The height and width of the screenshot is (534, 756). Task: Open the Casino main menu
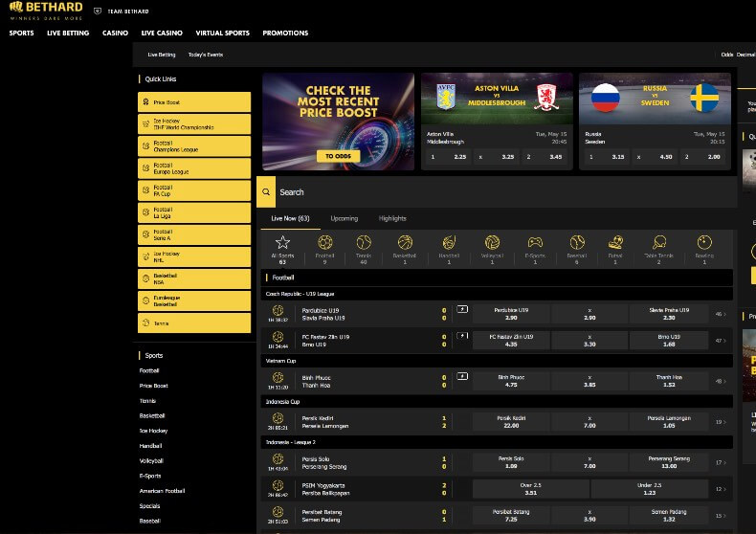pos(115,33)
